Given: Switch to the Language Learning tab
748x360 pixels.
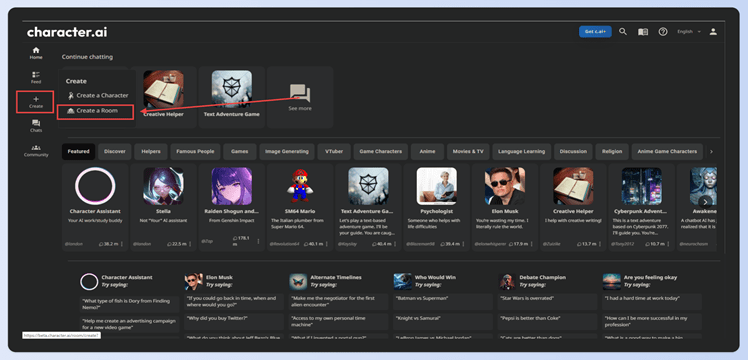Looking at the screenshot, I should point(521,152).
